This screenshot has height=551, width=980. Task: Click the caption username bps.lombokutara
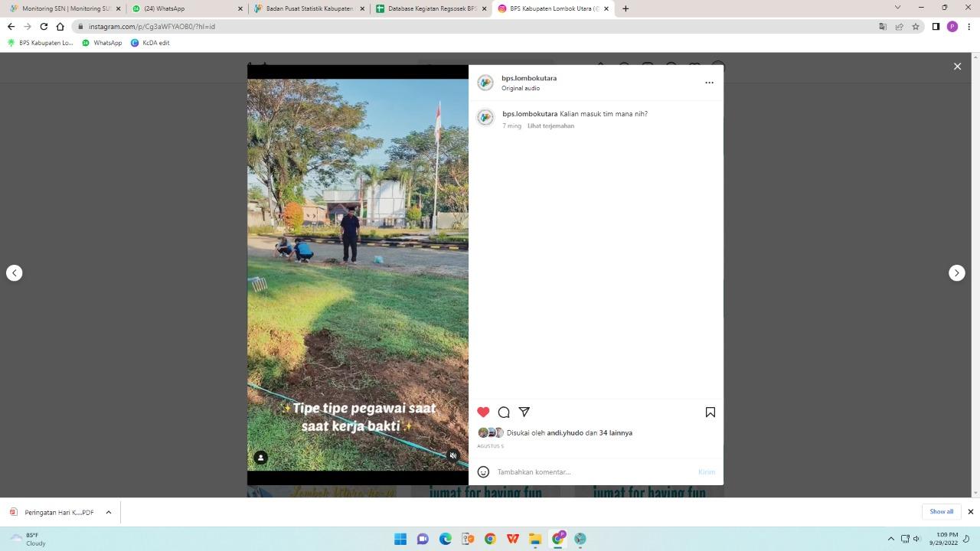pos(530,114)
